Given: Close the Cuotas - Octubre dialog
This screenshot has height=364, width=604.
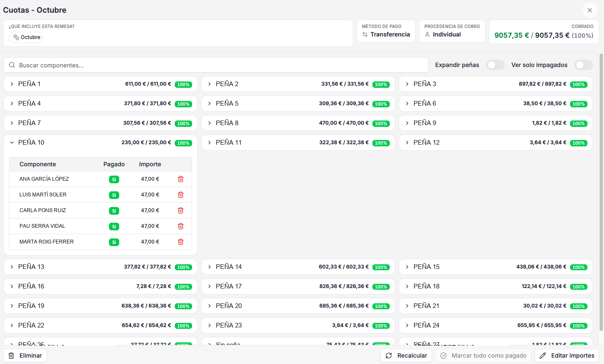Looking at the screenshot, I should (x=590, y=10).
